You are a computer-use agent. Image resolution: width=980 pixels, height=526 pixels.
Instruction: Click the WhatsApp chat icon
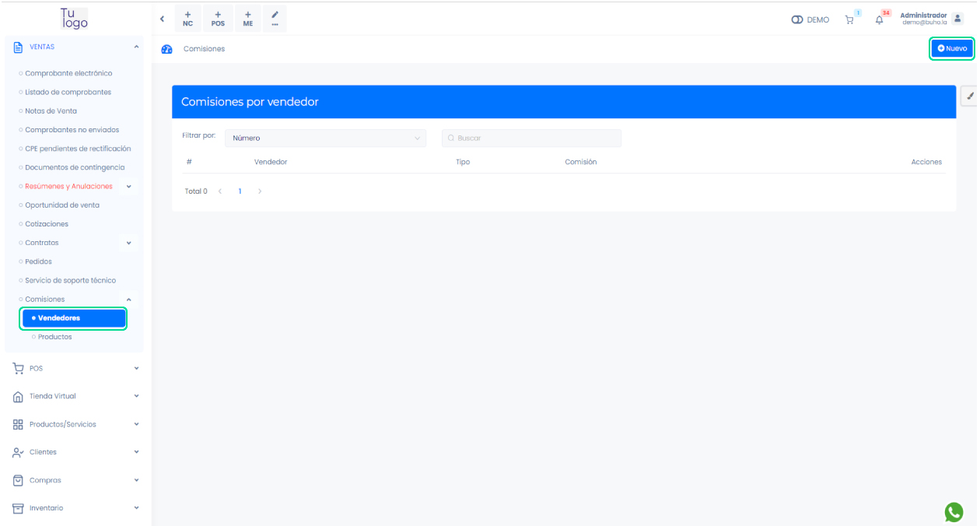[954, 511]
